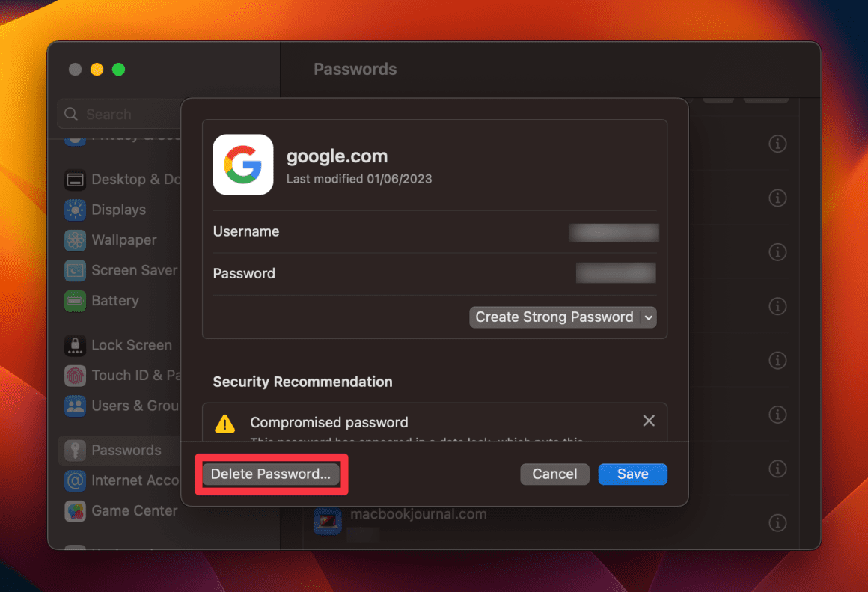Screen dimensions: 868x592
Task: Save the google.com password changes
Action: click(x=632, y=474)
